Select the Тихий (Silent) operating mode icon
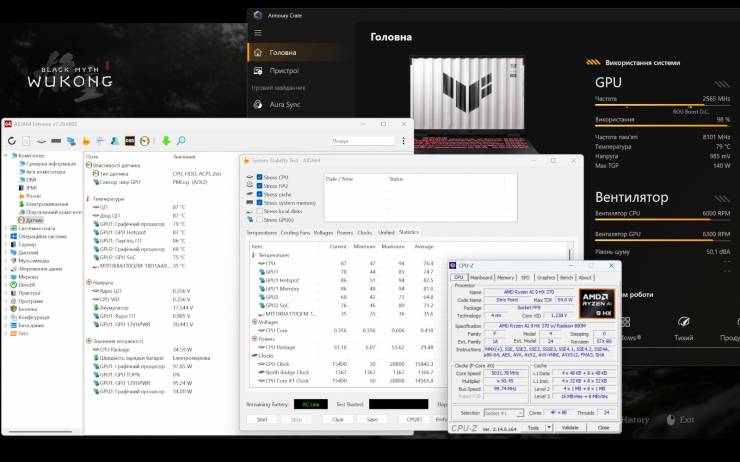This screenshot has width=740, height=462. pyautogui.click(x=683, y=322)
